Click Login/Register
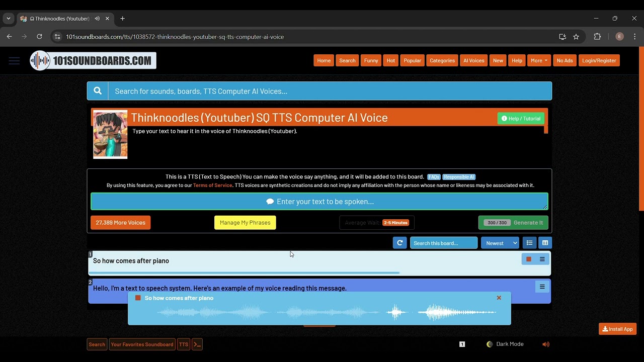The height and width of the screenshot is (362, 644). click(599, 60)
